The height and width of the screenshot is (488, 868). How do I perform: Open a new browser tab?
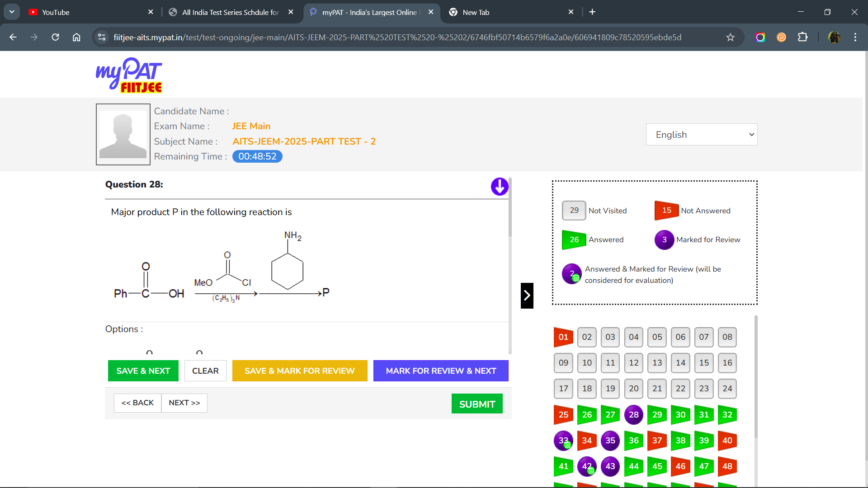[x=592, y=12]
